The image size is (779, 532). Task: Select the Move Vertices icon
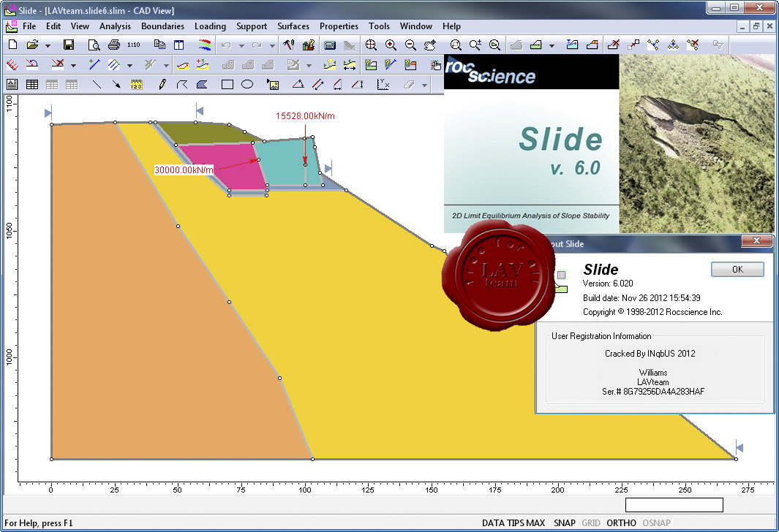[x=633, y=45]
